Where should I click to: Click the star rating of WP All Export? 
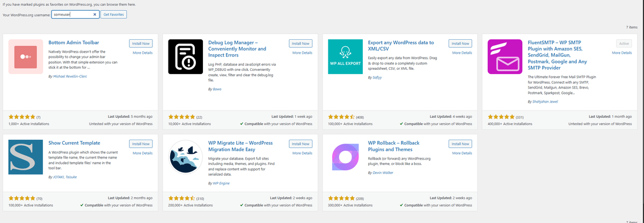point(341,117)
